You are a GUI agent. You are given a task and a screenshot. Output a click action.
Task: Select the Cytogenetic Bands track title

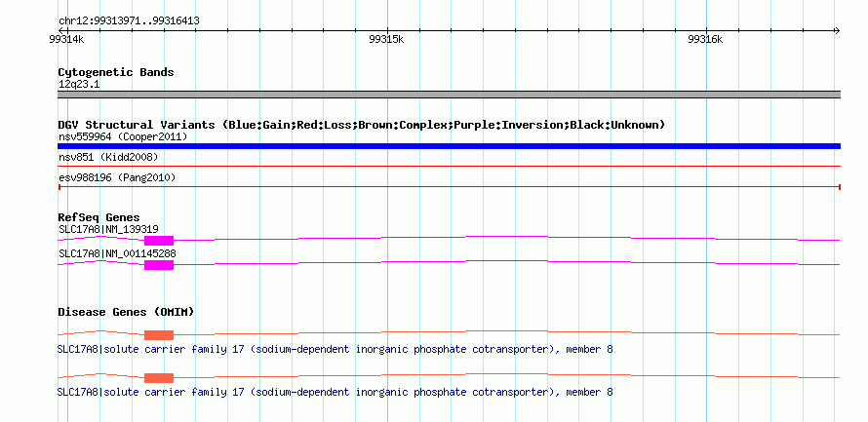[116, 72]
